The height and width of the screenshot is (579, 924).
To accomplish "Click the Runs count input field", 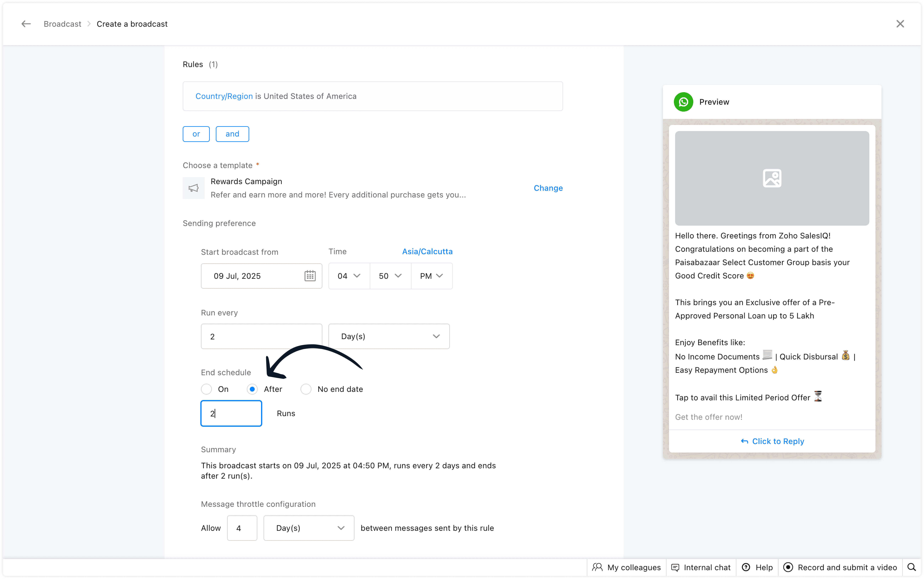I will click(231, 413).
